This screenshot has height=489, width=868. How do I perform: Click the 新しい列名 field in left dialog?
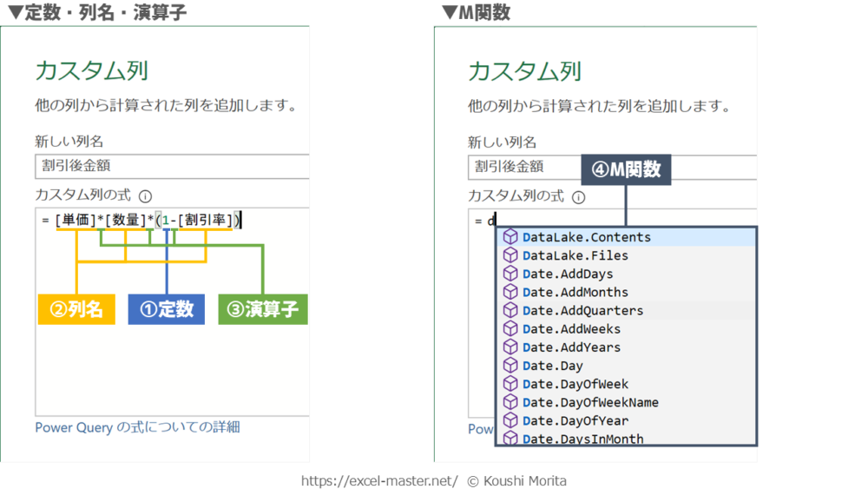pyautogui.click(x=172, y=166)
